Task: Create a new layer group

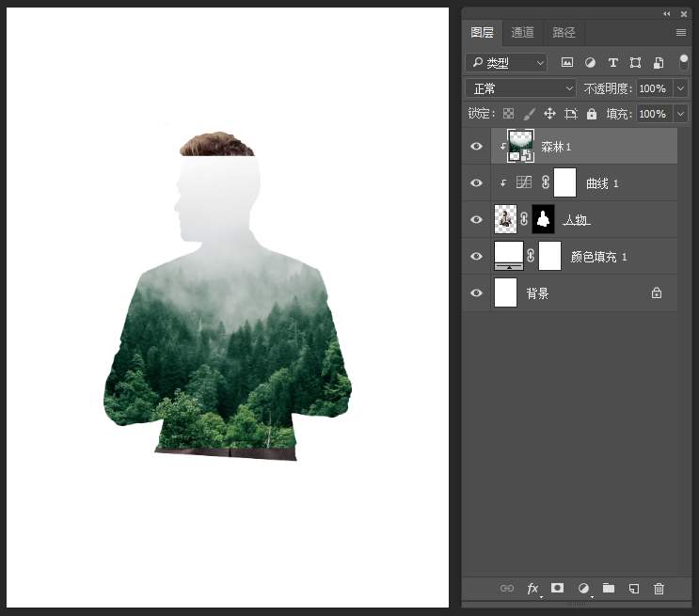Action: (x=609, y=588)
